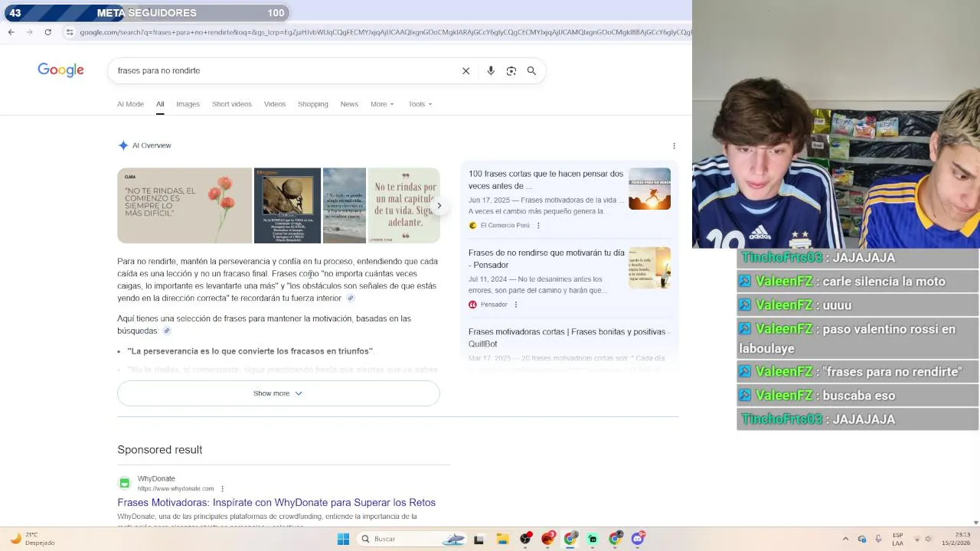This screenshot has height=551, width=980.
Task: Open the Windows Start menu
Action: click(343, 539)
